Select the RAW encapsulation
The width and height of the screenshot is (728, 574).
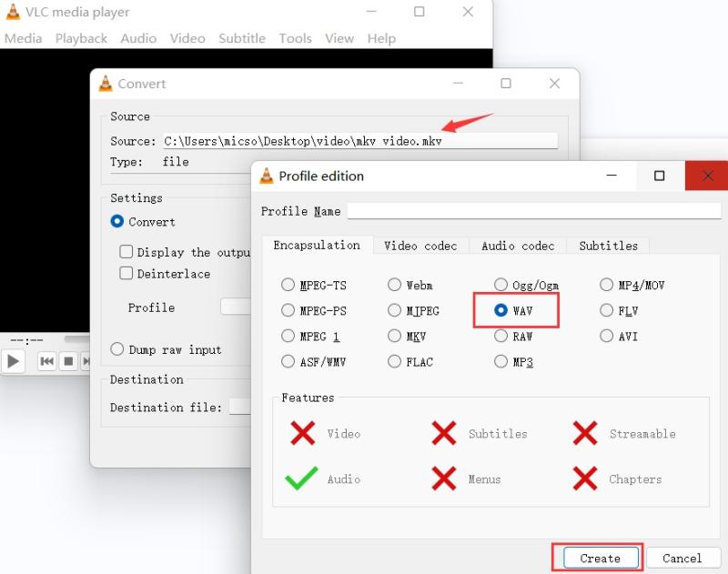coord(500,336)
